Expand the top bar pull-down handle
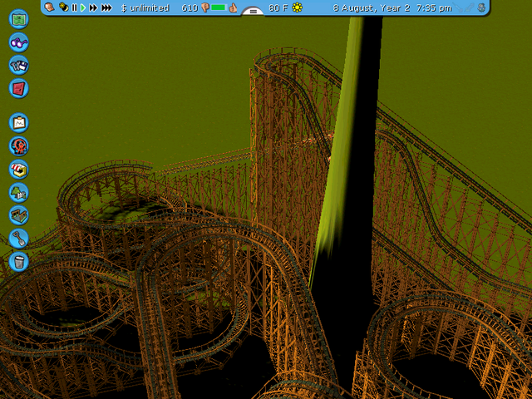532x399 pixels. [253, 12]
